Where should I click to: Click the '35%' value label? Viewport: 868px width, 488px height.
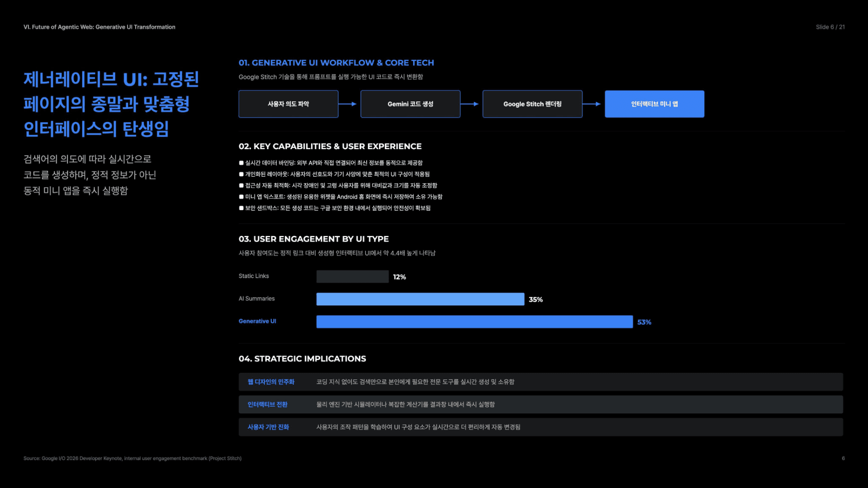tap(536, 300)
